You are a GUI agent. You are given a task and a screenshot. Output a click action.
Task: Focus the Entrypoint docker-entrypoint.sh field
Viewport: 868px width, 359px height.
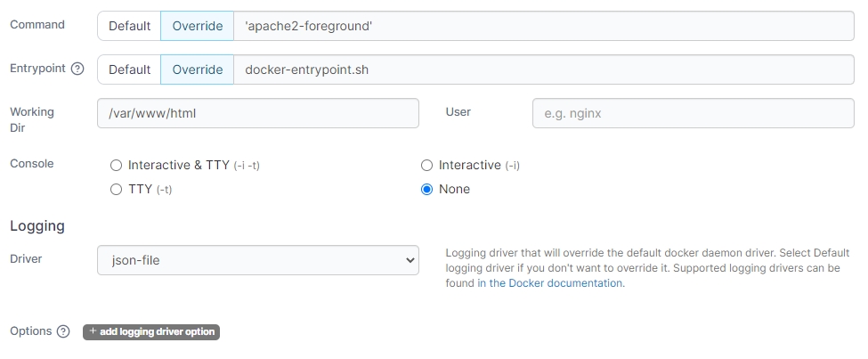543,69
